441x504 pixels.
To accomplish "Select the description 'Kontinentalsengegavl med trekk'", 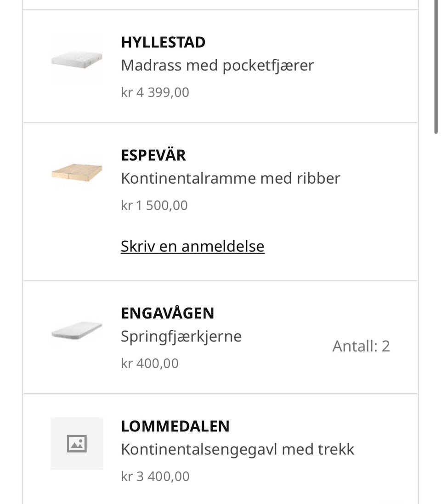I will click(x=237, y=449).
